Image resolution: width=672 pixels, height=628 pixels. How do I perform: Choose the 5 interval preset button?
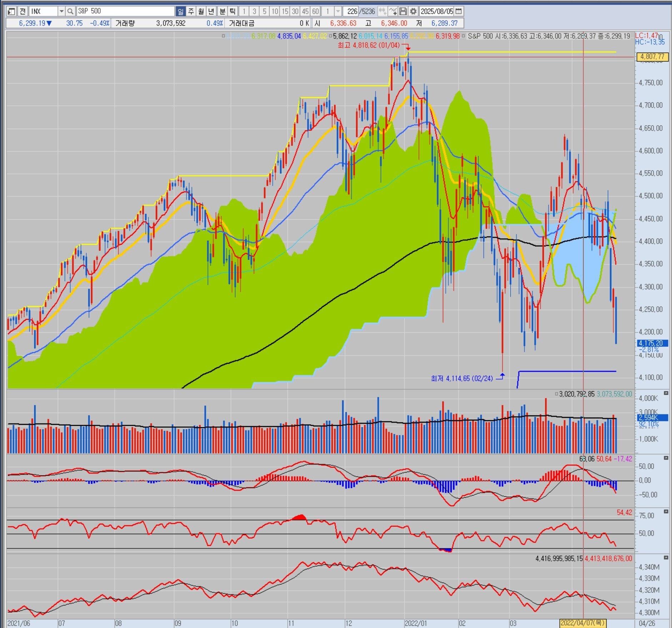(x=265, y=11)
